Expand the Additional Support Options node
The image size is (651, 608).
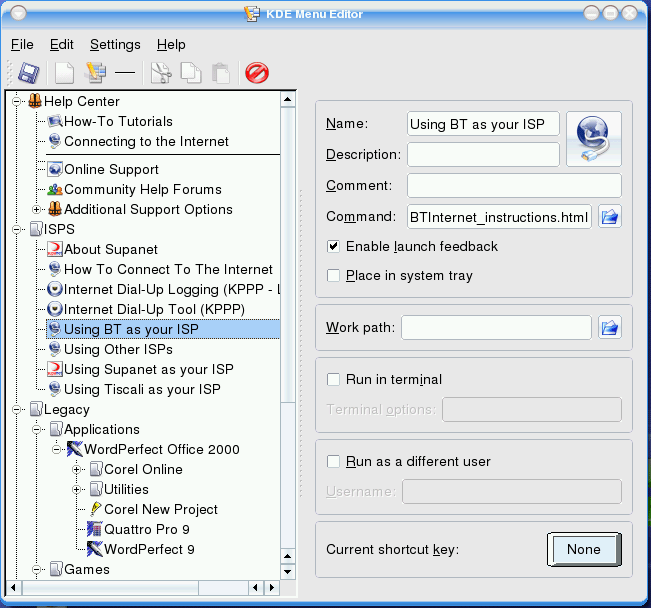(38, 209)
